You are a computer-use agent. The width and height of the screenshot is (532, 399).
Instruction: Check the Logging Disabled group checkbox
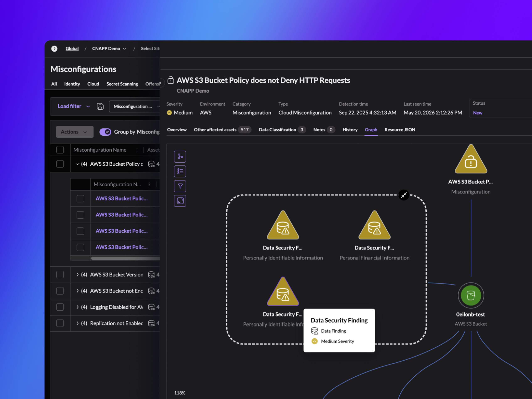[x=60, y=307]
